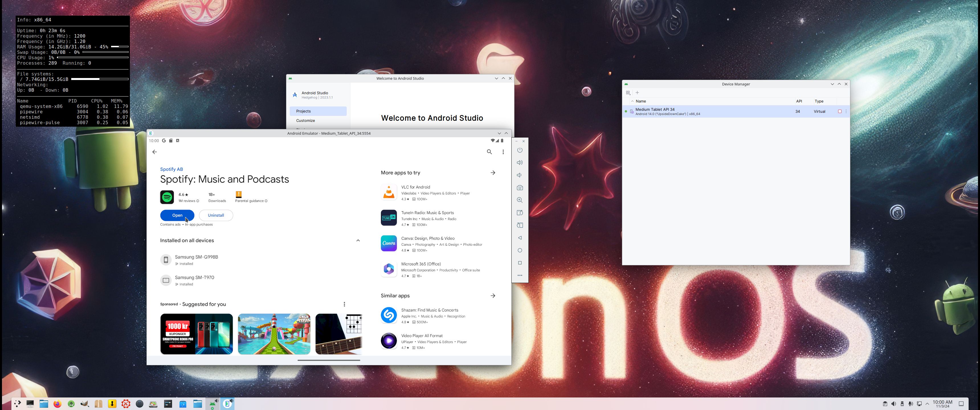The width and height of the screenshot is (980, 410).
Task: Click the Spotify app icon
Action: click(167, 197)
